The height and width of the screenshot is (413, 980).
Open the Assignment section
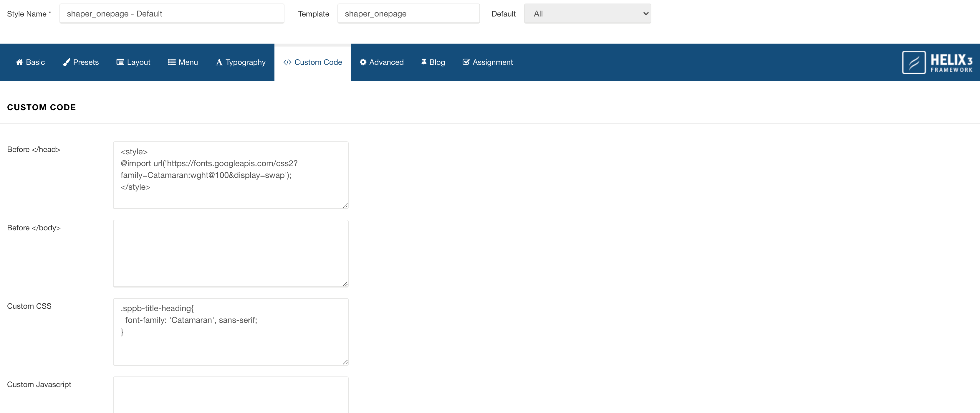click(492, 62)
